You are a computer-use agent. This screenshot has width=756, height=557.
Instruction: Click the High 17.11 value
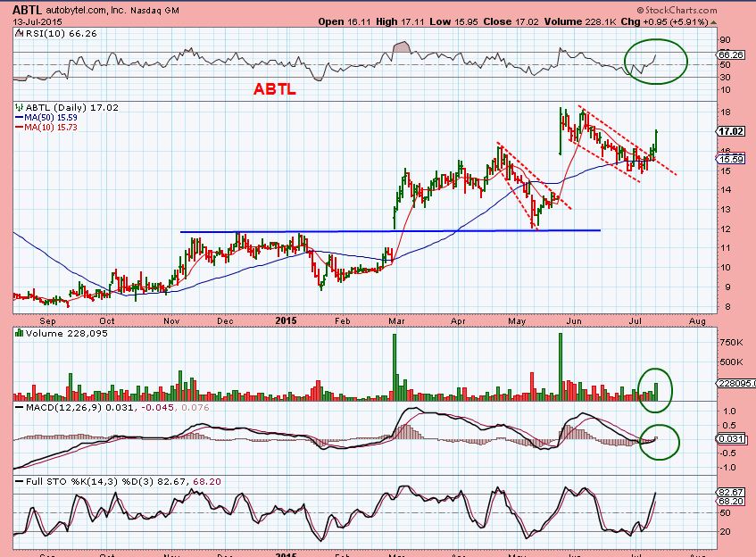401,21
